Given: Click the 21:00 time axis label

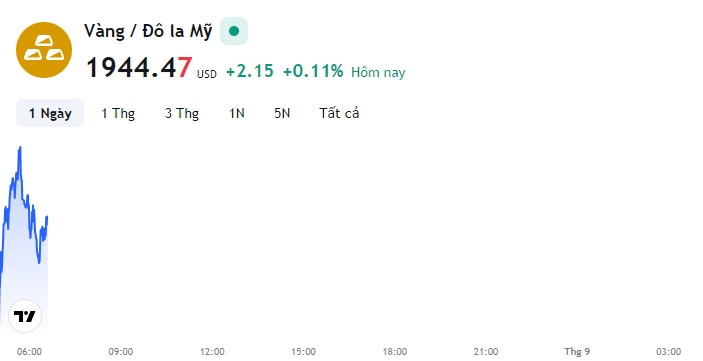Looking at the screenshot, I should [x=486, y=352].
